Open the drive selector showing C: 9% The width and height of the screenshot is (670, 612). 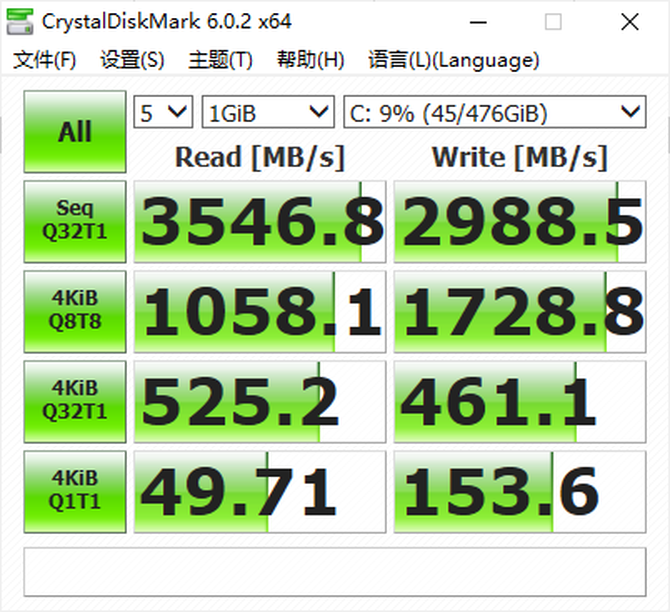[494, 112]
